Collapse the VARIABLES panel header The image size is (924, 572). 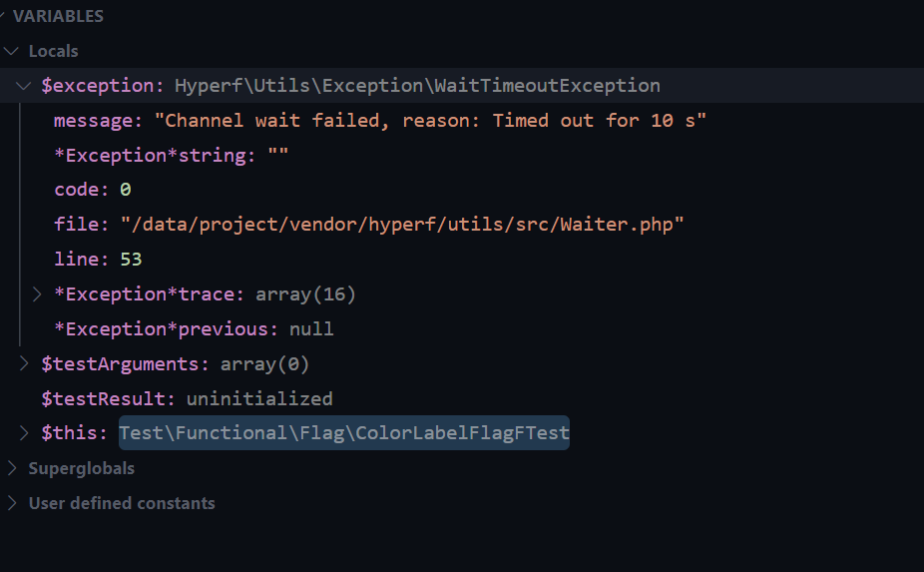(2, 16)
